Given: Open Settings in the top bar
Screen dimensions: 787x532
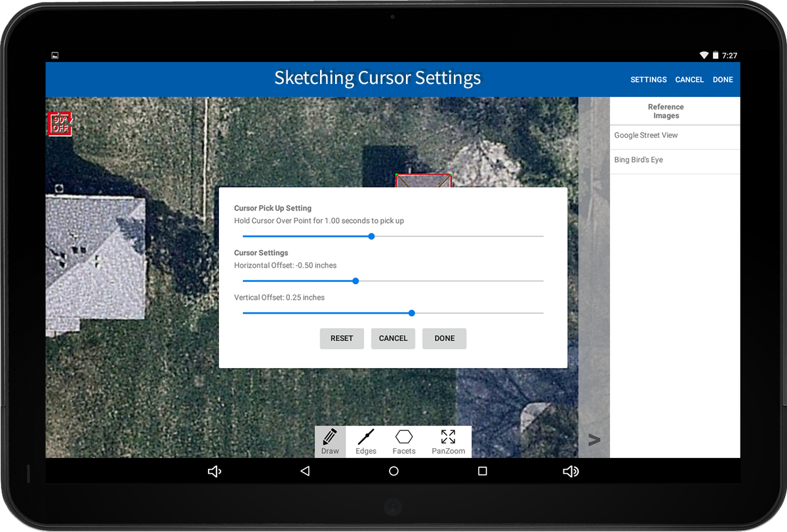Looking at the screenshot, I should coord(648,79).
